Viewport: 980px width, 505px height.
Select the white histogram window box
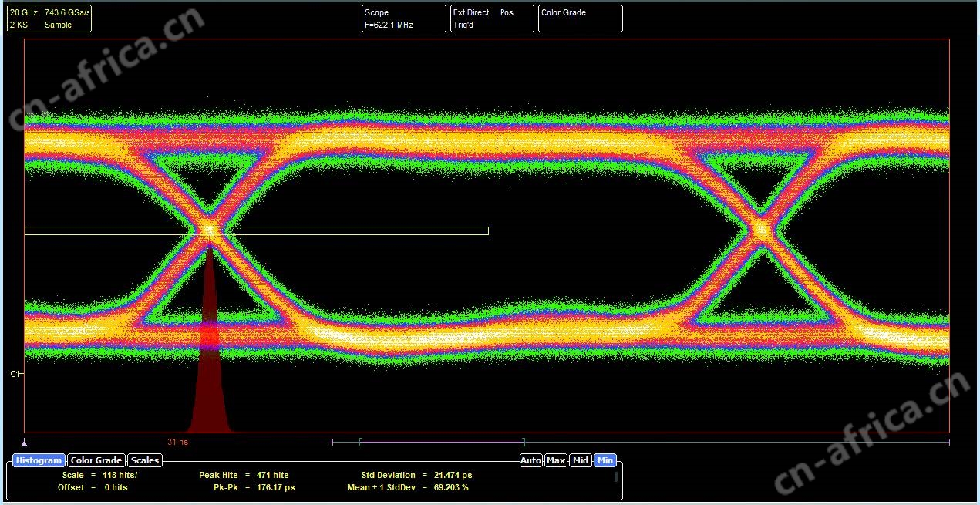point(257,231)
